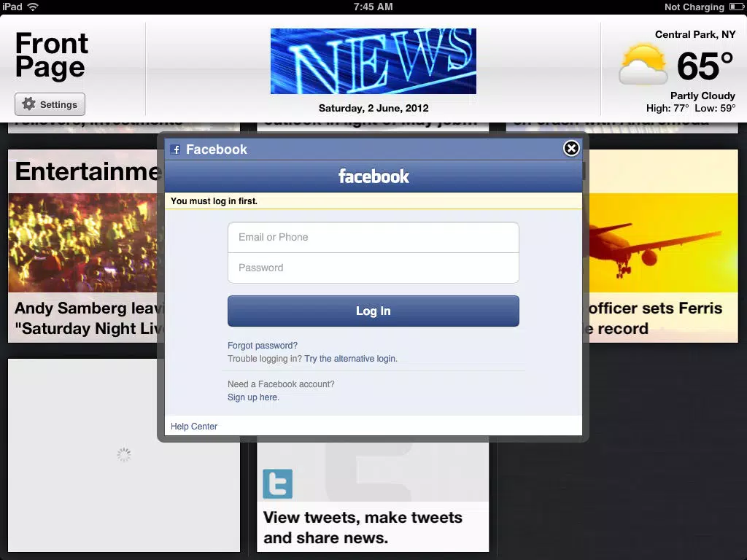Image resolution: width=747 pixels, height=560 pixels.
Task: Open the Ferris record headline
Action: [x=656, y=318]
